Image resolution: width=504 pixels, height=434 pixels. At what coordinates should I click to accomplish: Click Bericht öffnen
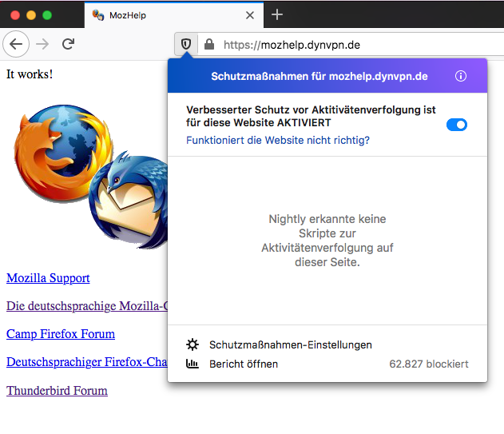coord(244,364)
